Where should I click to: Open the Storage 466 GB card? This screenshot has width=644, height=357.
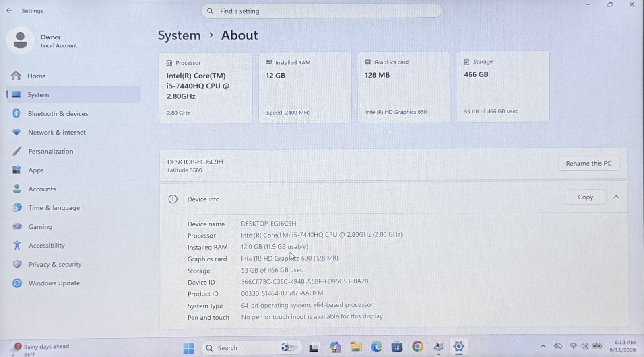503,86
